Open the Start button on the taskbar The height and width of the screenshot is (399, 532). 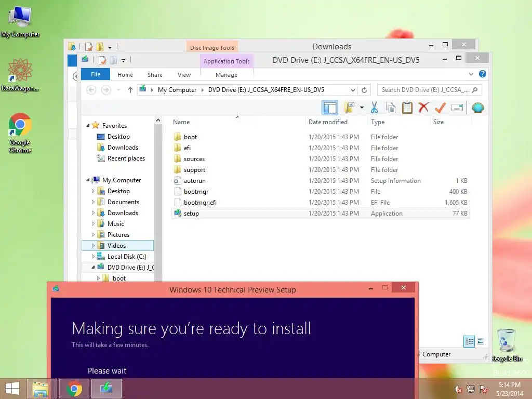pyautogui.click(x=12, y=389)
